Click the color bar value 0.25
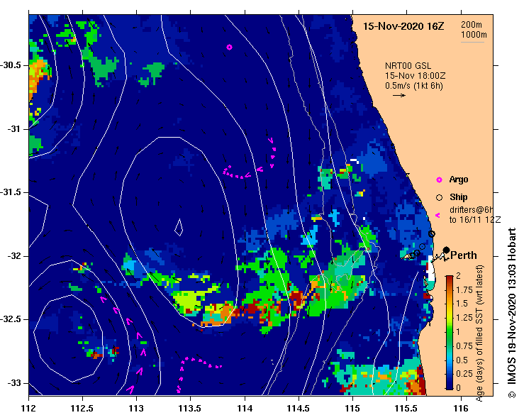Screen dimensions: 524x420 (x=464, y=374)
